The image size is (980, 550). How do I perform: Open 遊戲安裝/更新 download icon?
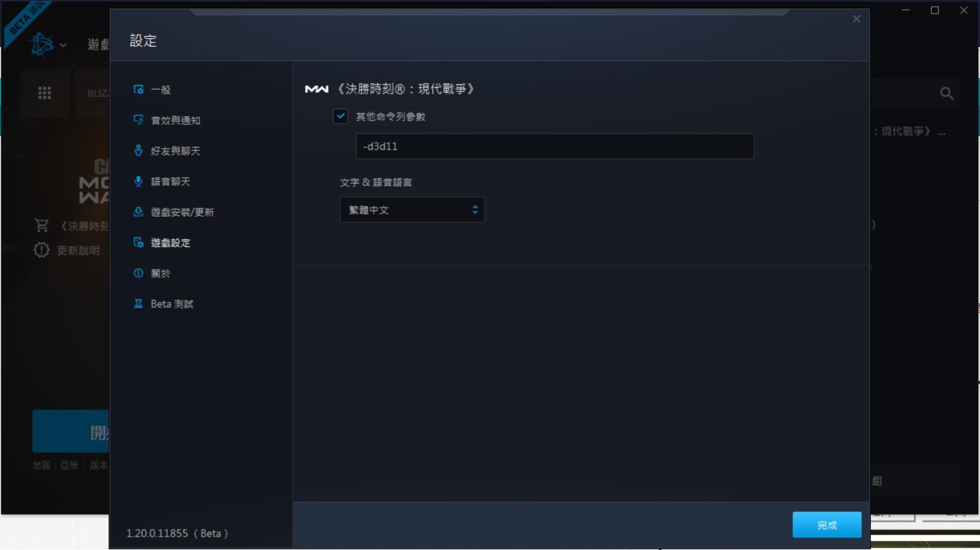click(138, 212)
